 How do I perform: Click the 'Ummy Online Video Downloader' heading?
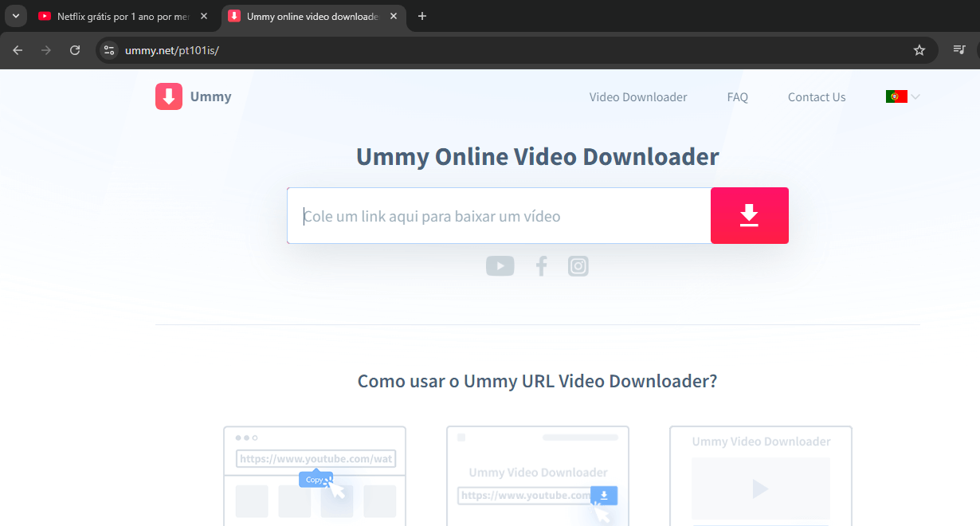coord(537,156)
